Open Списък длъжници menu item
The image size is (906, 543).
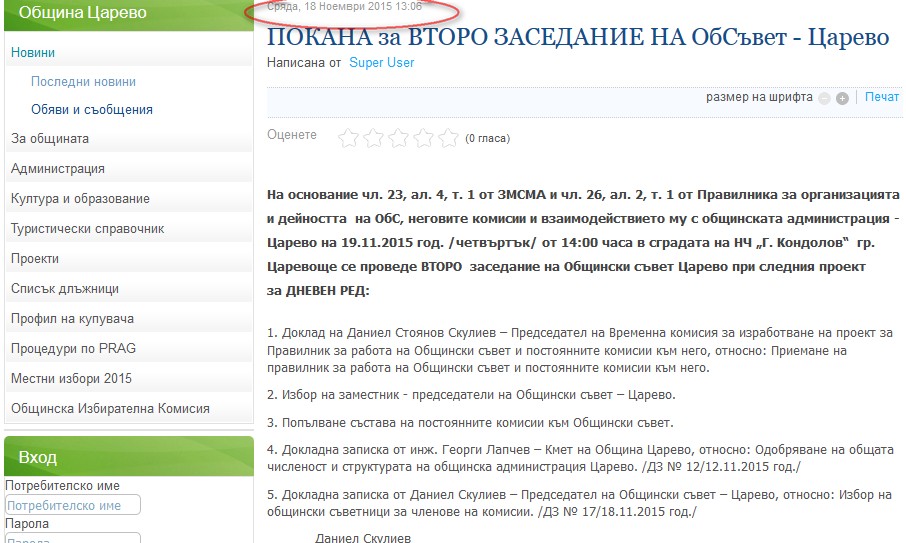129,289
